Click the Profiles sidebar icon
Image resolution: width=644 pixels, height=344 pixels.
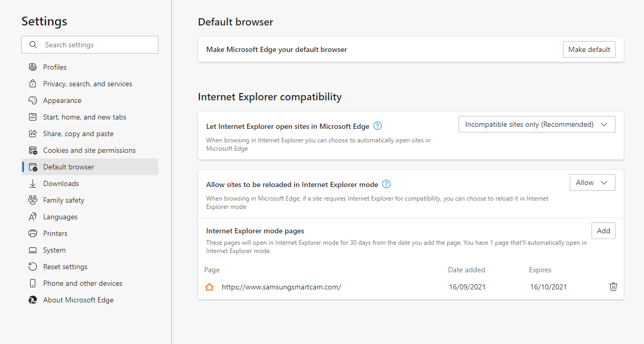(x=33, y=67)
